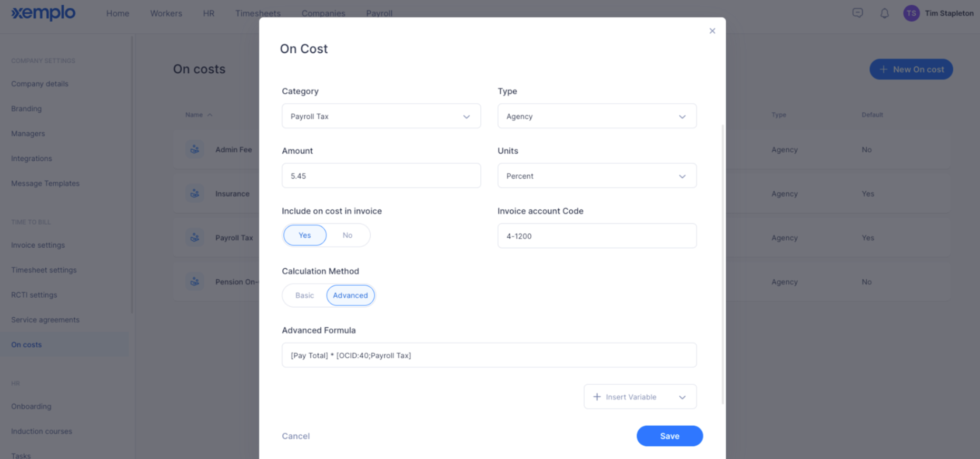Save the on cost
The image size is (980, 459).
[x=669, y=436]
